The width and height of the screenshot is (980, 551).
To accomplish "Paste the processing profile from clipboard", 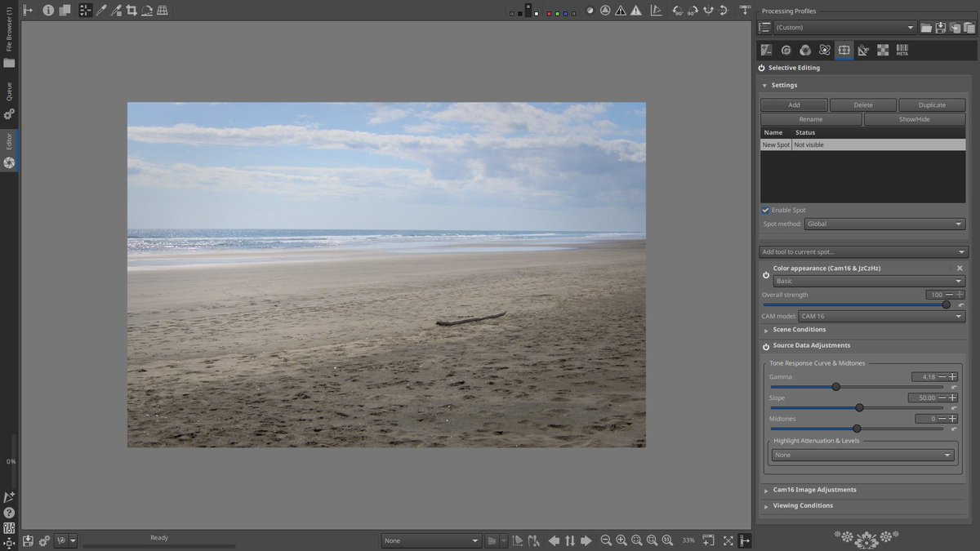I will point(969,28).
